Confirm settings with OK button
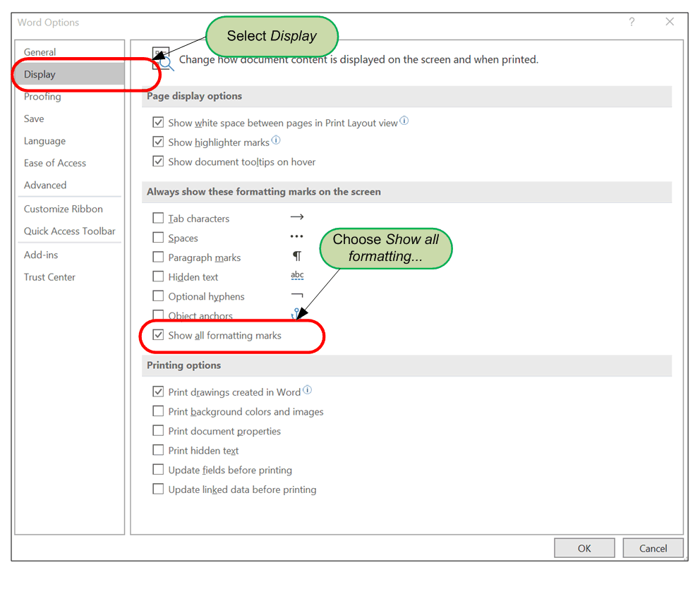Viewport: 700px width, 596px height. click(584, 548)
